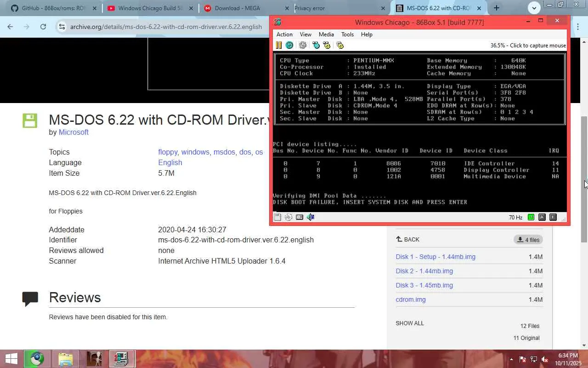Close the Download - MEGA tab

point(287,8)
